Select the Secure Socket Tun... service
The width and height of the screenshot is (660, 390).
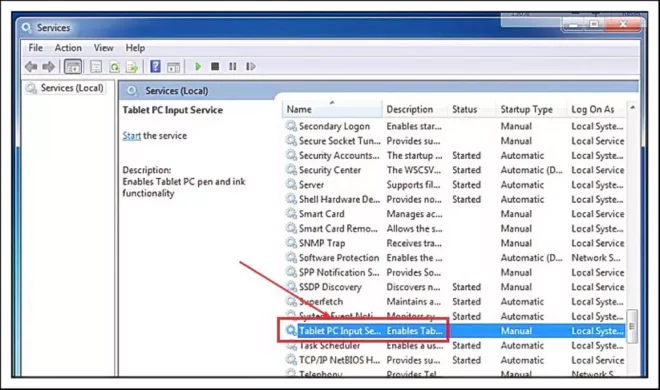click(455, 141)
